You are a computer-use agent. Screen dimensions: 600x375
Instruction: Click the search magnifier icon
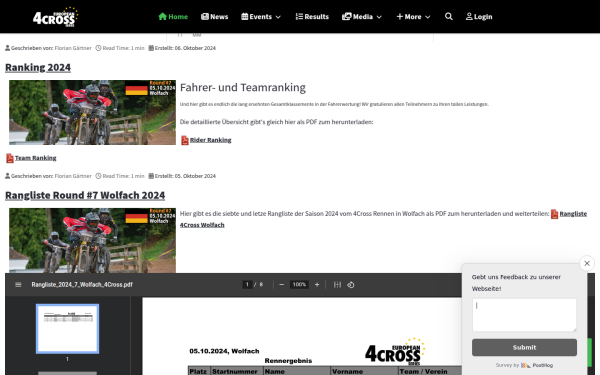click(449, 16)
